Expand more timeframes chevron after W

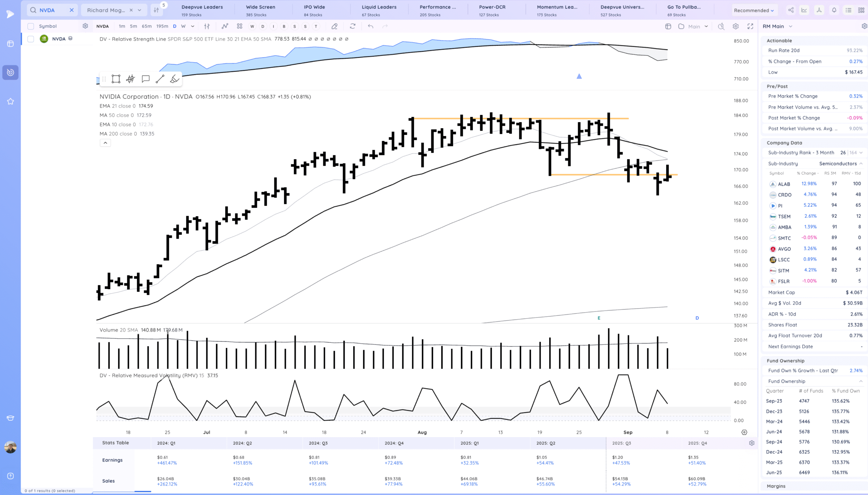(x=193, y=26)
